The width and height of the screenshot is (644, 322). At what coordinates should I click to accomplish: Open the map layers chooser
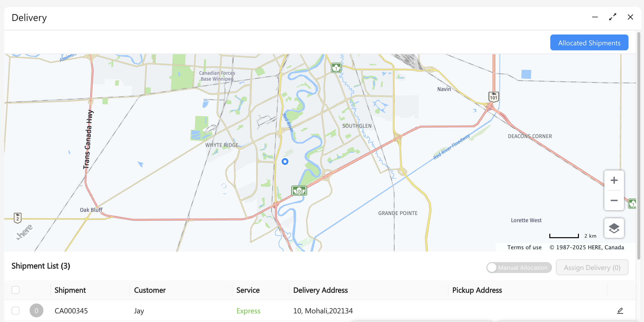(x=614, y=228)
